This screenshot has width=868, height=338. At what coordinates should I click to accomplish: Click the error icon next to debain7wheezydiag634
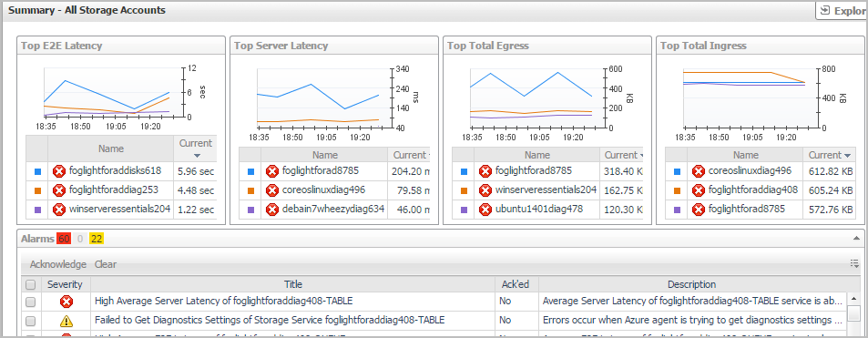click(271, 210)
